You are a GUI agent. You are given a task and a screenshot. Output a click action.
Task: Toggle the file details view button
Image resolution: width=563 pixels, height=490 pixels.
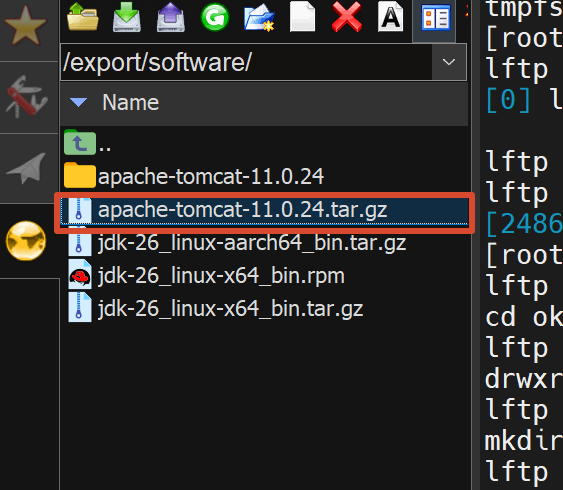[x=435, y=18]
